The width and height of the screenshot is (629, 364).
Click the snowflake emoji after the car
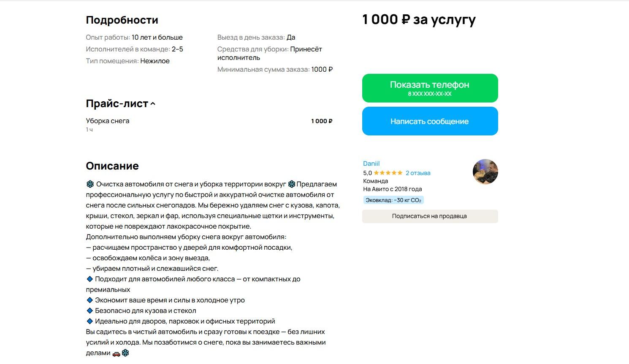coord(125,353)
